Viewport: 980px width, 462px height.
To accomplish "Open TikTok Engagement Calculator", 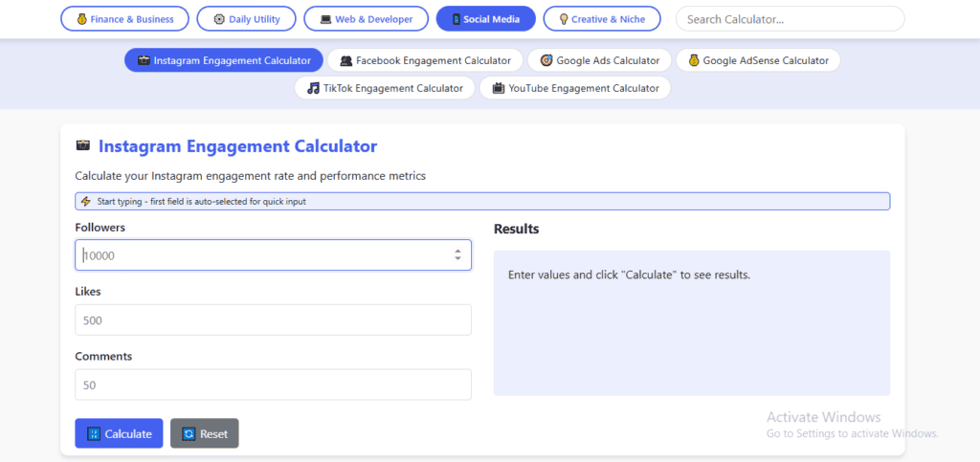I will [x=385, y=88].
